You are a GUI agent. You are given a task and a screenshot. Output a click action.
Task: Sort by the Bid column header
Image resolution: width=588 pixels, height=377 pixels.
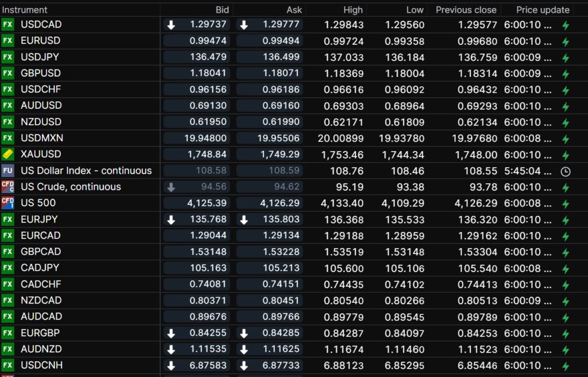222,10
